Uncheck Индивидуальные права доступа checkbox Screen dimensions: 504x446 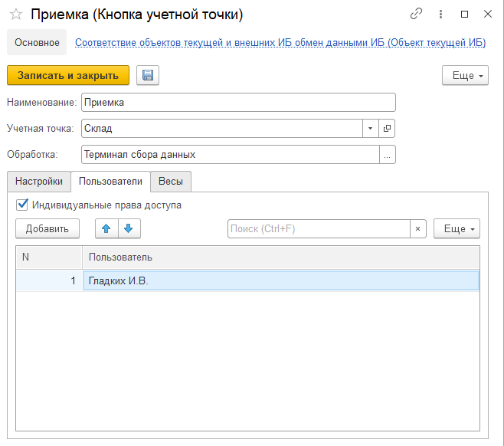[x=22, y=205]
